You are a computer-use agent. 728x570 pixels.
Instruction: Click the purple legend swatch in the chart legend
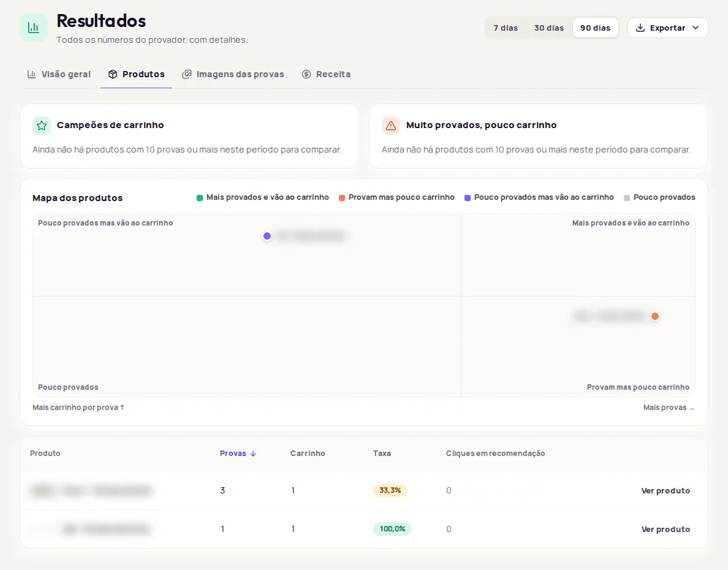coord(468,198)
